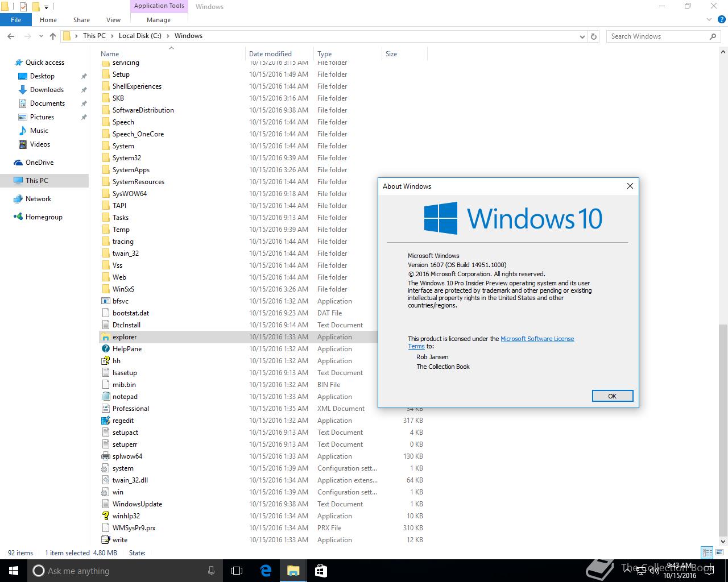Open Desktop in navigation pane
This screenshot has width=728, height=582.
pos(42,76)
